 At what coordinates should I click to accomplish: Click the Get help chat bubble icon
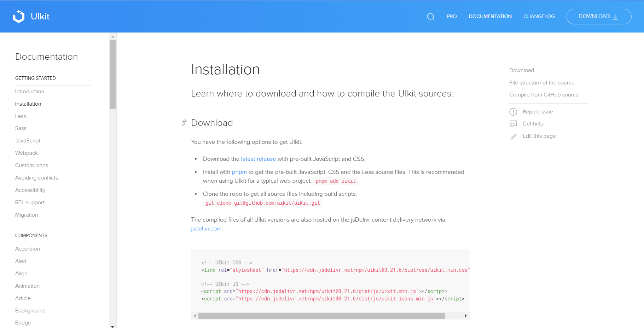(513, 124)
